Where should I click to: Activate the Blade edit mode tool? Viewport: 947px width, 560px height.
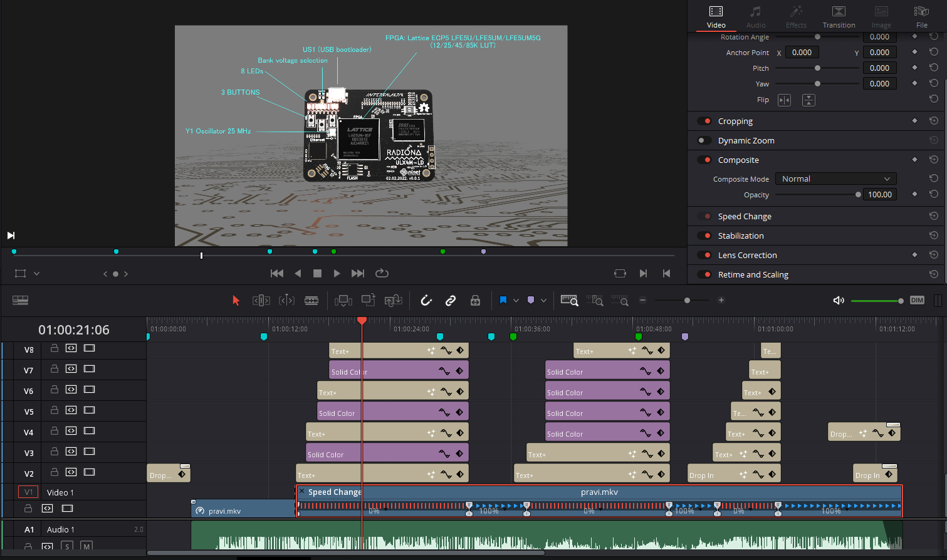(x=311, y=301)
